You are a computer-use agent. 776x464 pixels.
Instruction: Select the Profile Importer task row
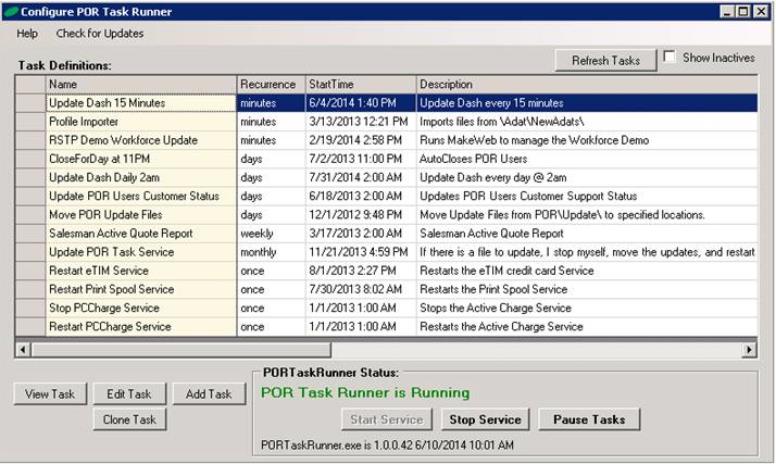[140, 121]
